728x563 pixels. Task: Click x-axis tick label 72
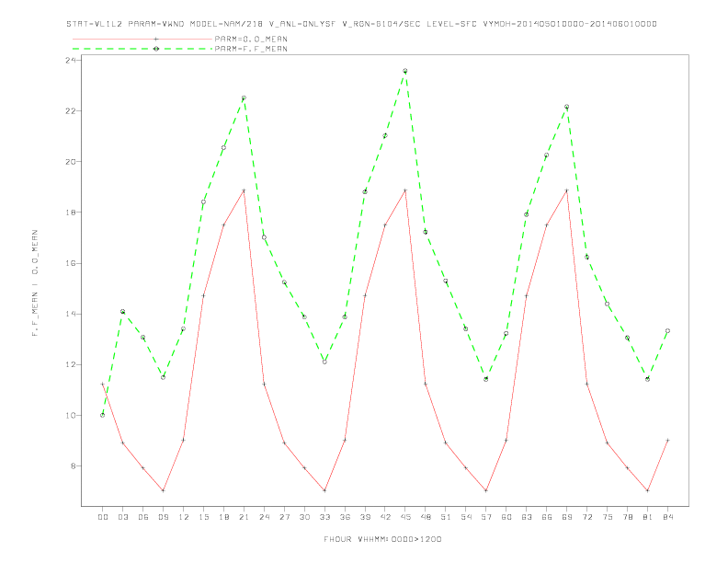587,517
